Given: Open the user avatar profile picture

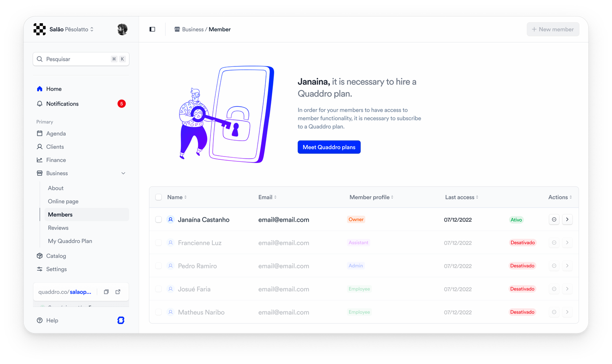Looking at the screenshot, I should [x=122, y=29].
